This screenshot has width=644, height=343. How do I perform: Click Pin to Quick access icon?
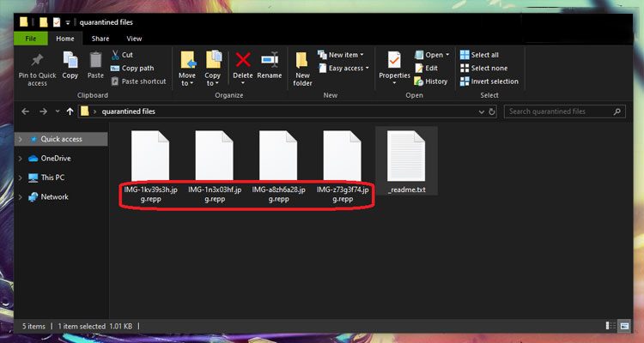(x=38, y=61)
